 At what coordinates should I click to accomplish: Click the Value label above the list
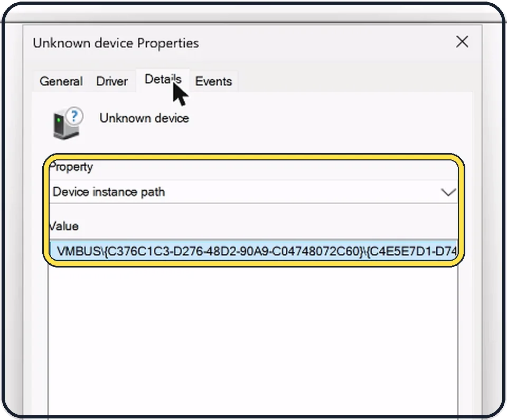tap(64, 226)
